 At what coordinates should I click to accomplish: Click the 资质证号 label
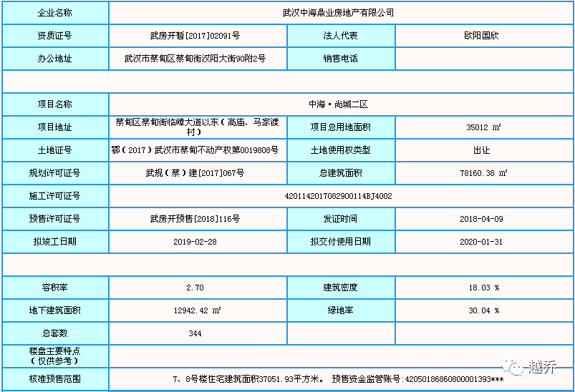[x=54, y=36]
